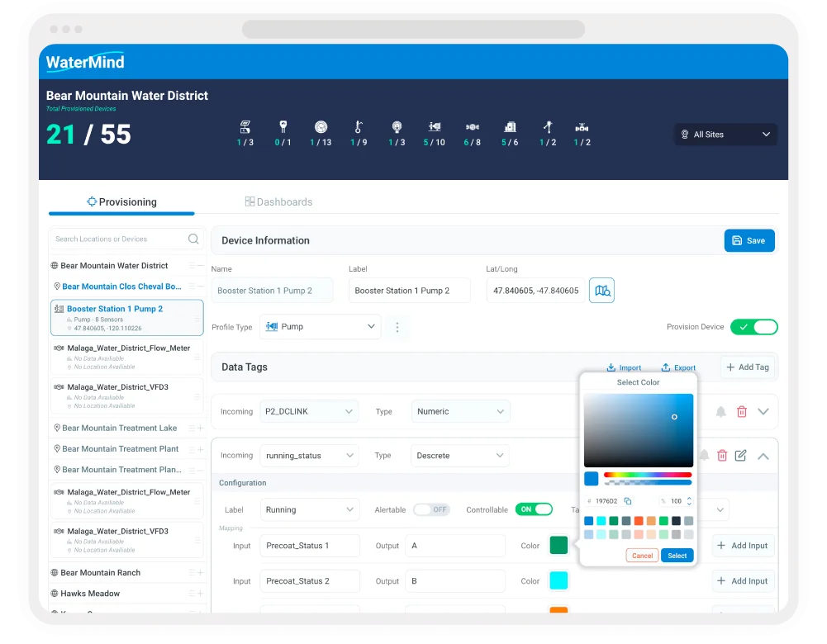Open the Type Descrete dropdown
Screen dimensions: 827x644
(460, 455)
